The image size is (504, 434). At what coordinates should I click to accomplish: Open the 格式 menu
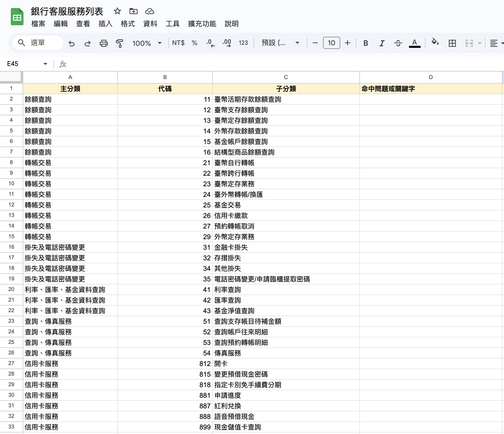tap(128, 24)
